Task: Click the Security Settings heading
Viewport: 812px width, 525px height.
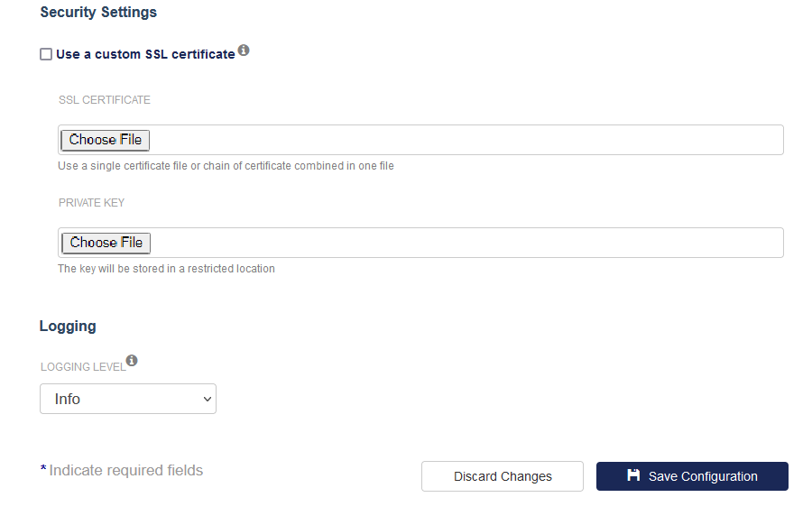Action: (98, 12)
